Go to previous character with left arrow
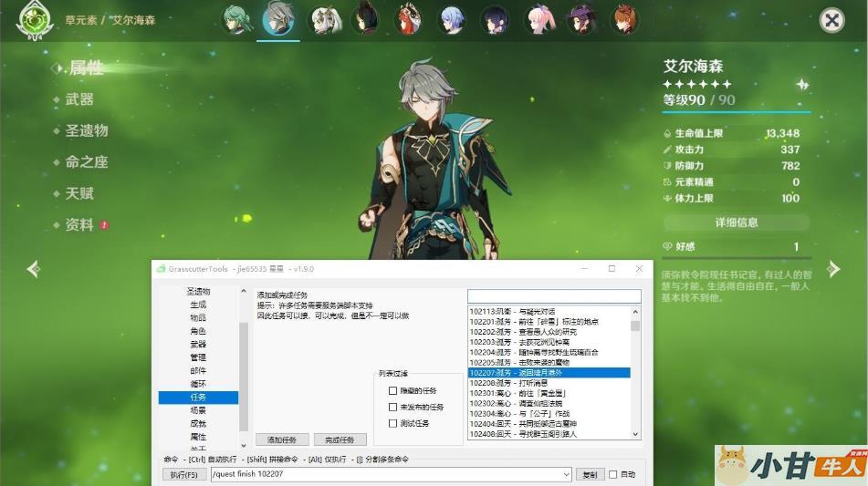868x486 pixels. (x=34, y=269)
